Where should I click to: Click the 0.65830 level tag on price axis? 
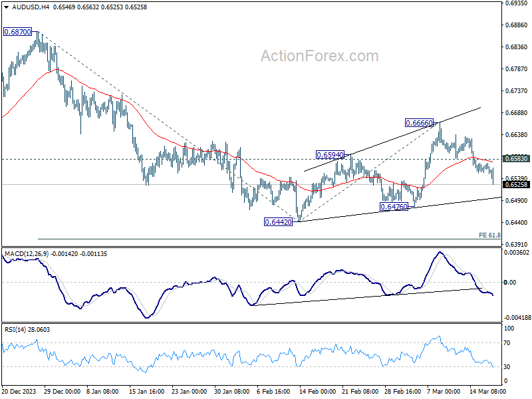517,159
